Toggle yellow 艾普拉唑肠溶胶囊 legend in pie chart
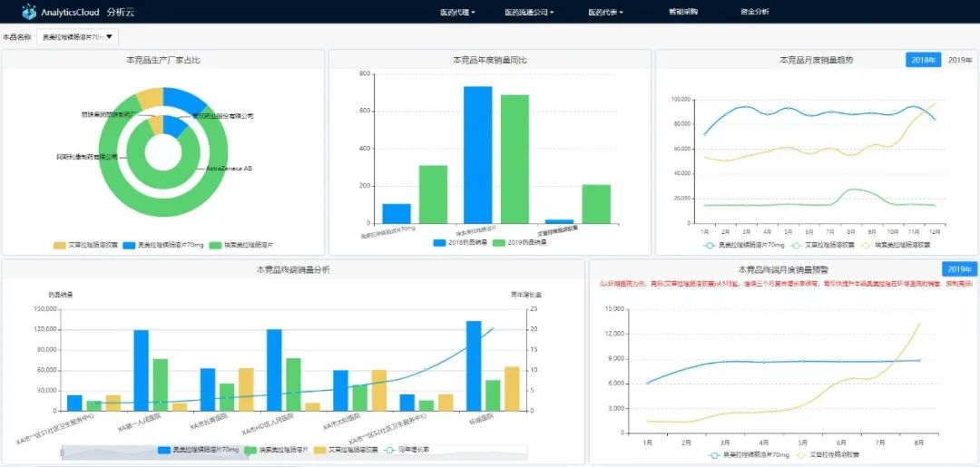980x467 pixels. [x=86, y=245]
